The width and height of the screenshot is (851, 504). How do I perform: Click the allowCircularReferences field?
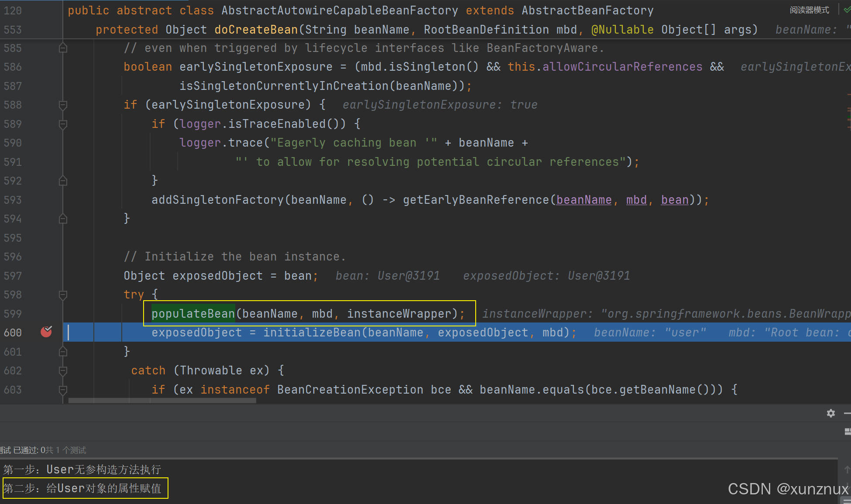pyautogui.click(x=622, y=67)
